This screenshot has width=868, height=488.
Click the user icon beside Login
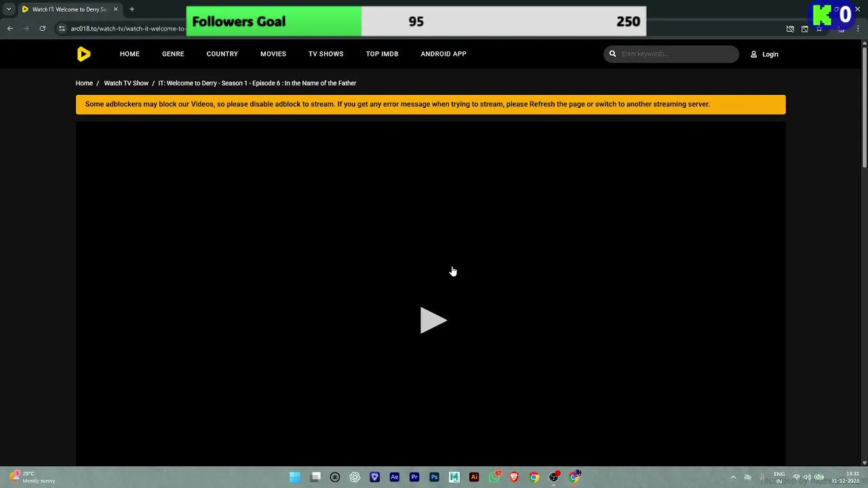click(x=753, y=54)
